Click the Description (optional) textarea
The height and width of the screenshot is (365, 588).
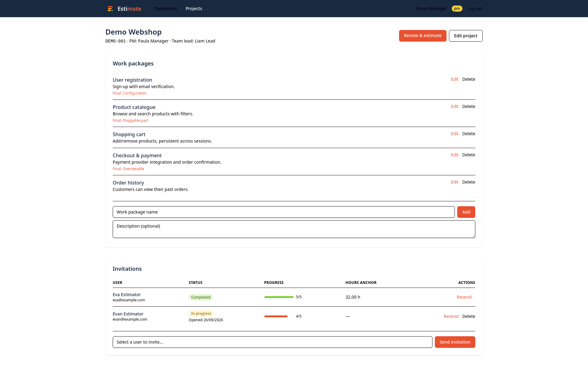(294, 229)
